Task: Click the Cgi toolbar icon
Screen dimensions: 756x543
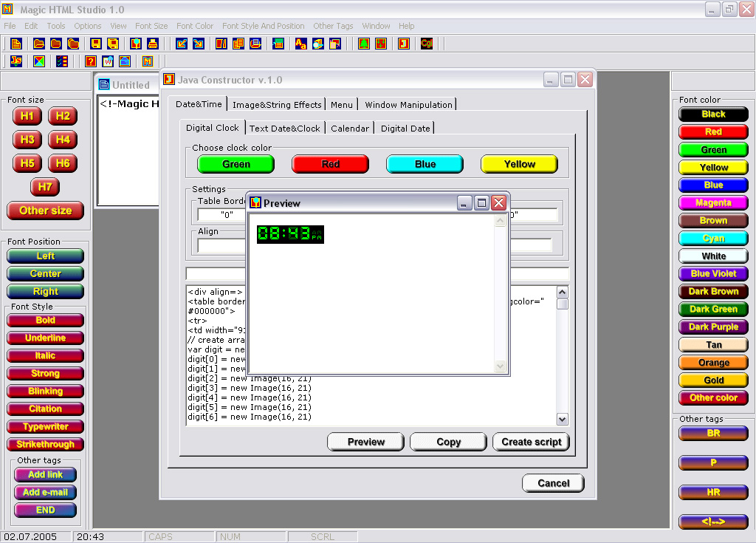Action: coord(427,44)
